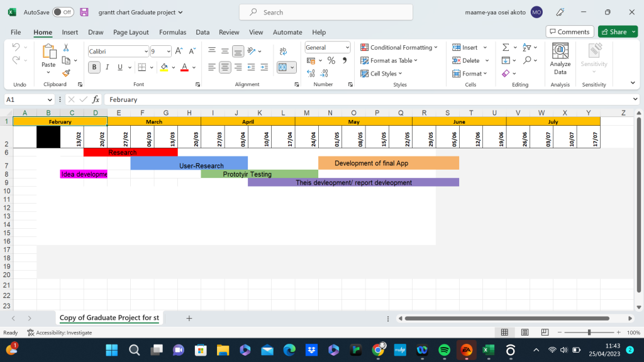Expand Cell Styles dropdown

pos(400,74)
